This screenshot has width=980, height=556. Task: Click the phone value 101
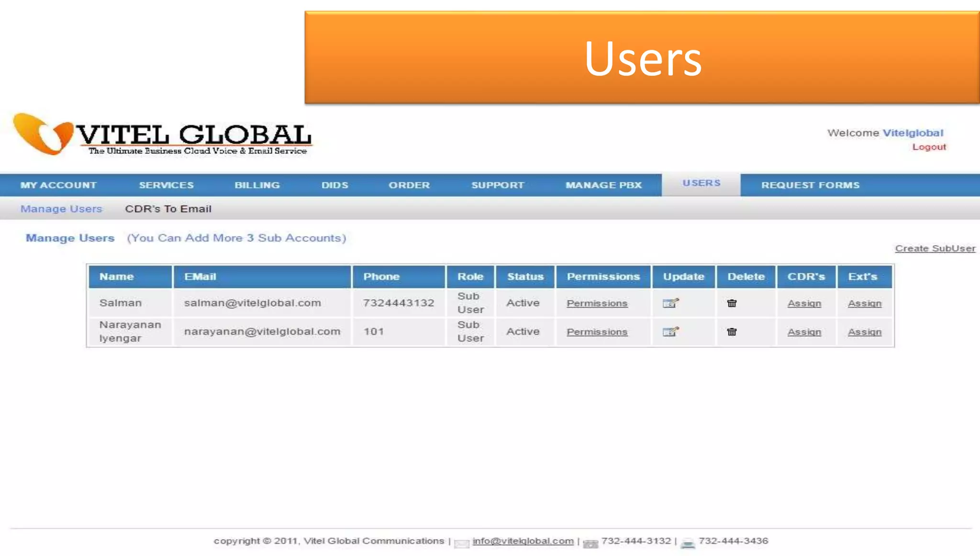point(374,331)
